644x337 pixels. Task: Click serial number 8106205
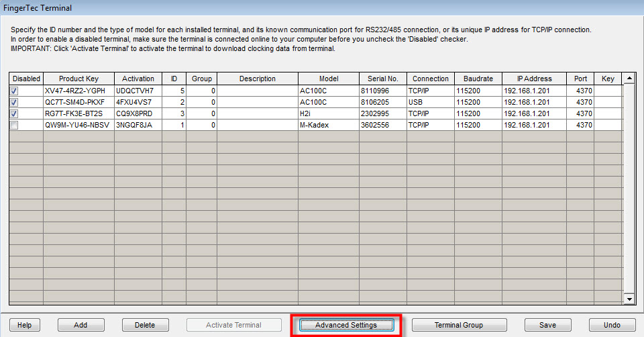pyautogui.click(x=383, y=102)
